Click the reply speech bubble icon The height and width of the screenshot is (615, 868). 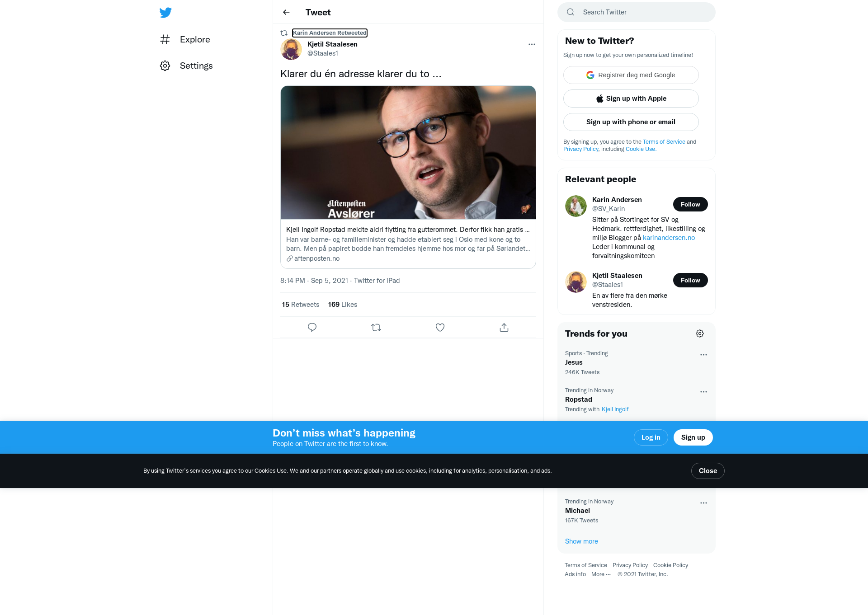pos(312,328)
